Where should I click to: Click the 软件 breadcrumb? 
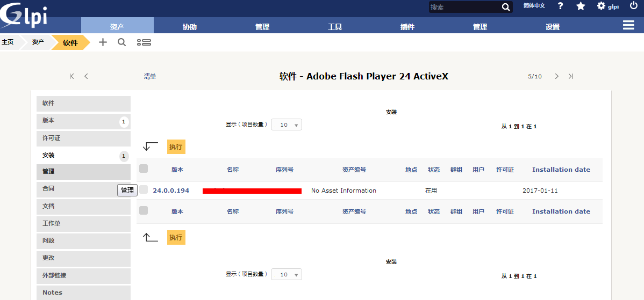[70, 42]
